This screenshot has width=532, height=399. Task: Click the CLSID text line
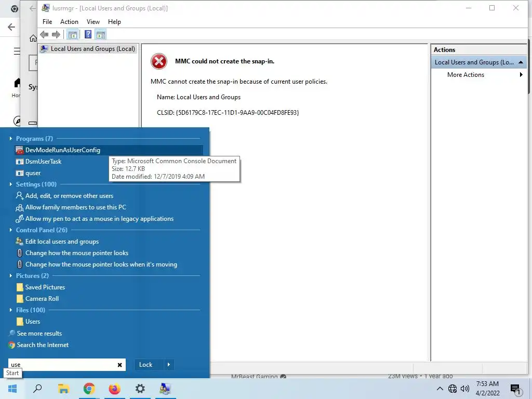228,113
